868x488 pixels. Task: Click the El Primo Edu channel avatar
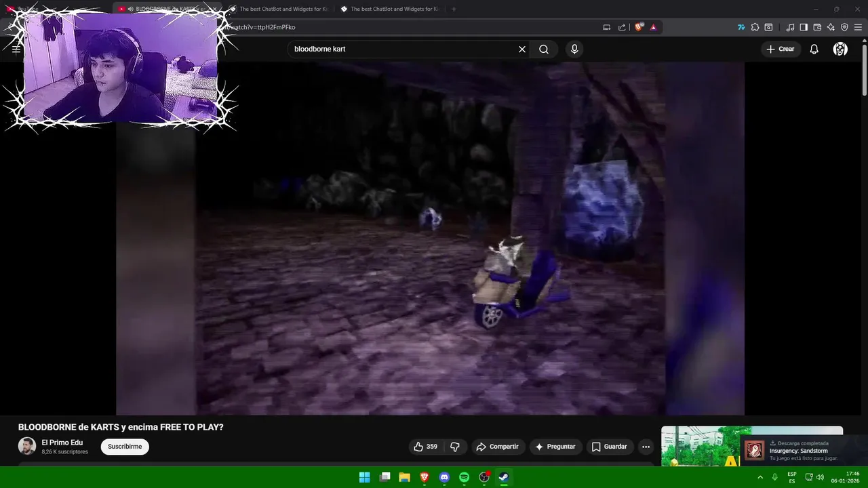[27, 446]
